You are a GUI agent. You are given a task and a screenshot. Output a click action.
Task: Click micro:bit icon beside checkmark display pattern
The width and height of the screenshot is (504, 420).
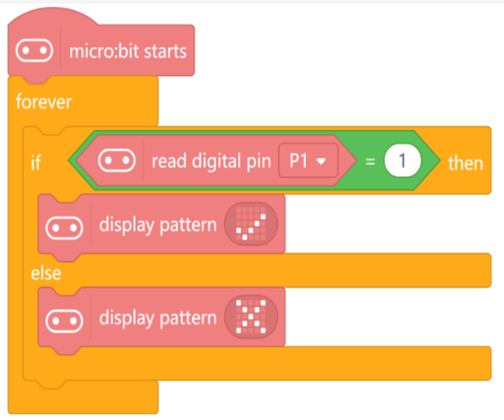tap(65, 225)
